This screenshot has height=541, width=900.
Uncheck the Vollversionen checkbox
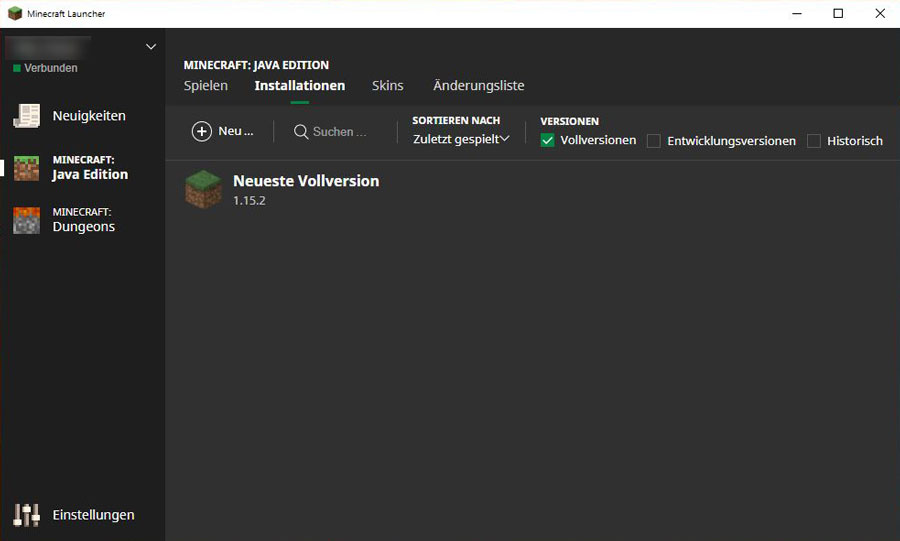547,141
